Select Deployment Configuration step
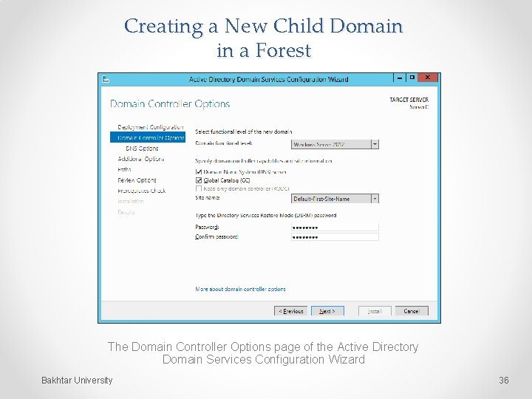The height and width of the screenshot is (399, 532). point(150,127)
